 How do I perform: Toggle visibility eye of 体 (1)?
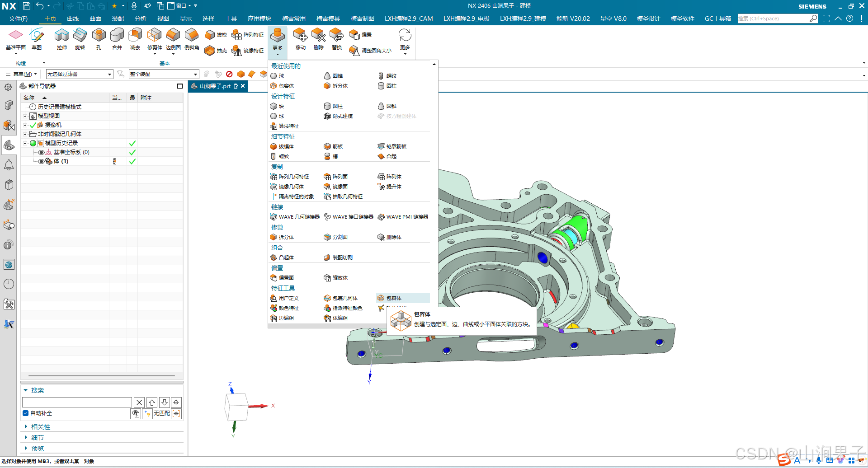coord(41,161)
